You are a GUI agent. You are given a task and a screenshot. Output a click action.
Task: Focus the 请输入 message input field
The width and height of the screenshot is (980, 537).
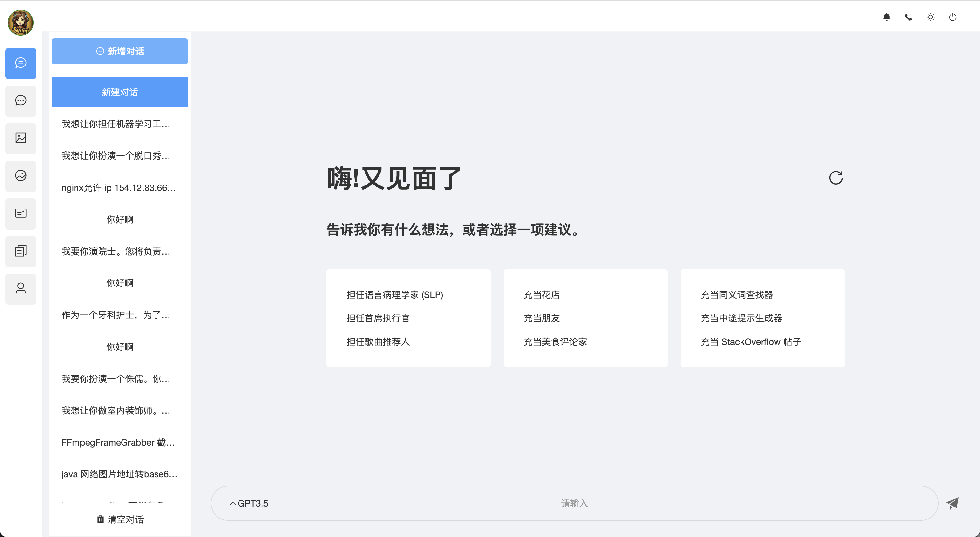pyautogui.click(x=575, y=503)
